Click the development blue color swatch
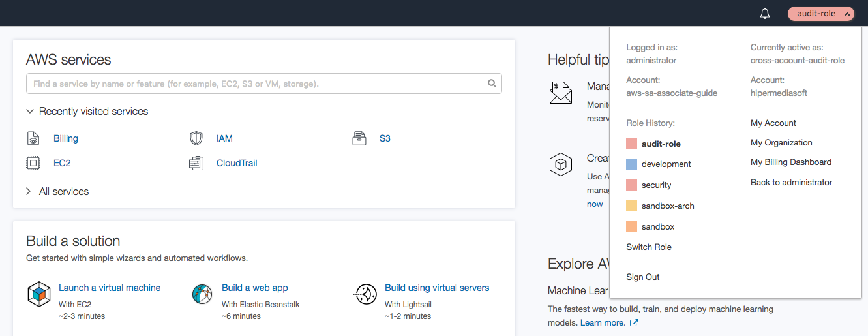 point(631,164)
